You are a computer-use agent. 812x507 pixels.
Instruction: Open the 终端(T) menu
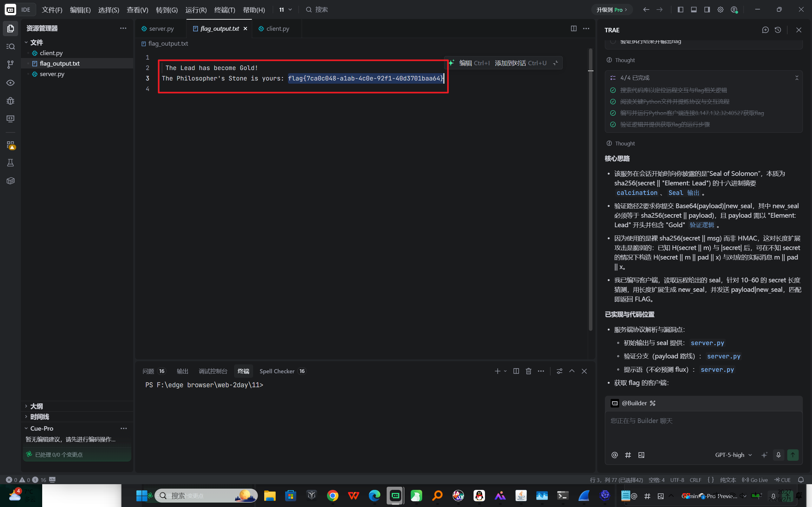224,10
